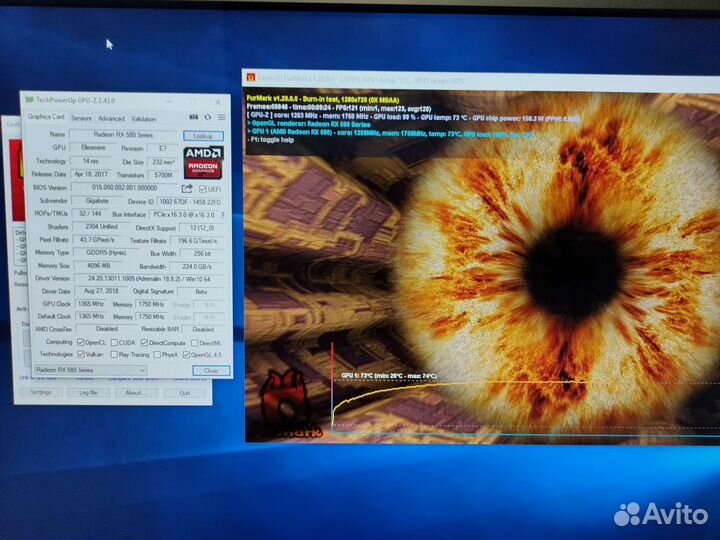Click the Bus Interface question mark icon
The height and width of the screenshot is (540, 720).
(x=223, y=214)
